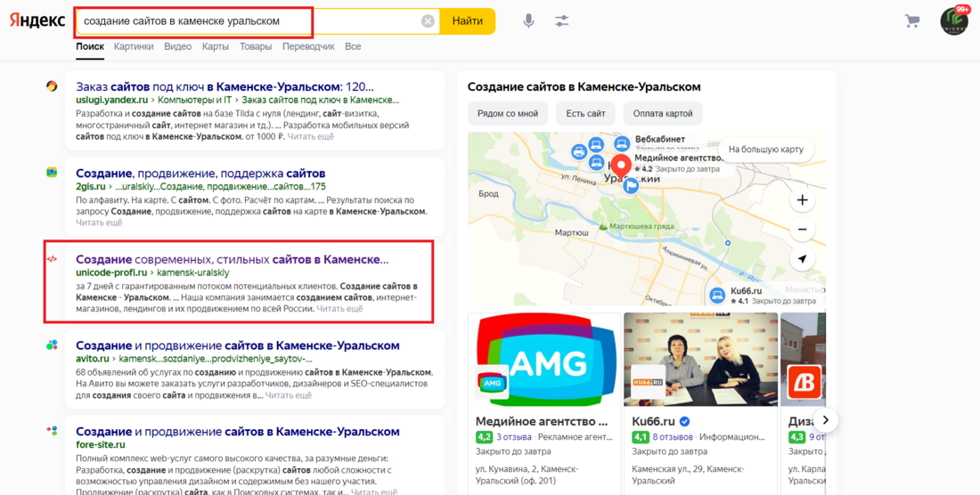
Task: Switch to the Картинки tab
Action: point(133,47)
